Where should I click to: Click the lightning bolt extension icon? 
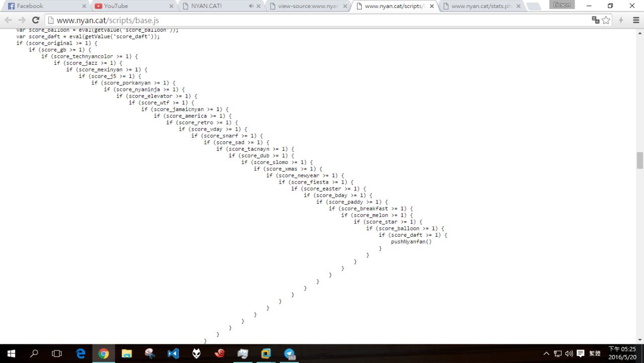(621, 20)
